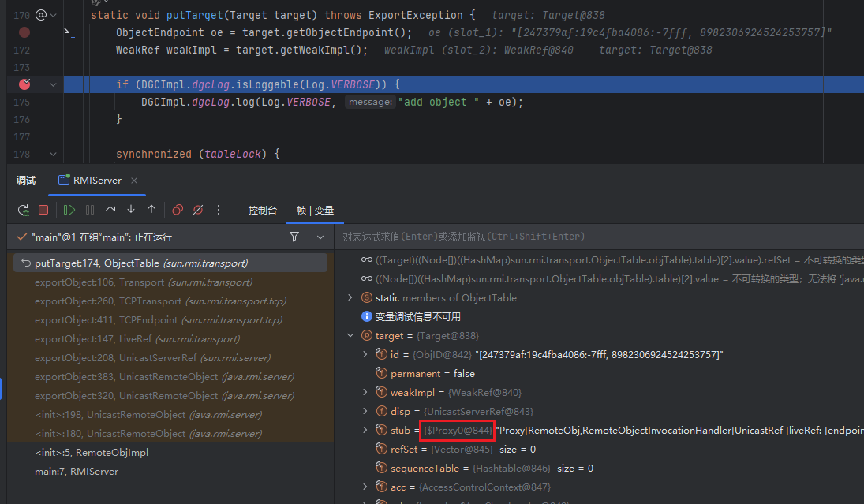
Task: Open the thread selector dropdown arrow
Action: click(x=320, y=237)
